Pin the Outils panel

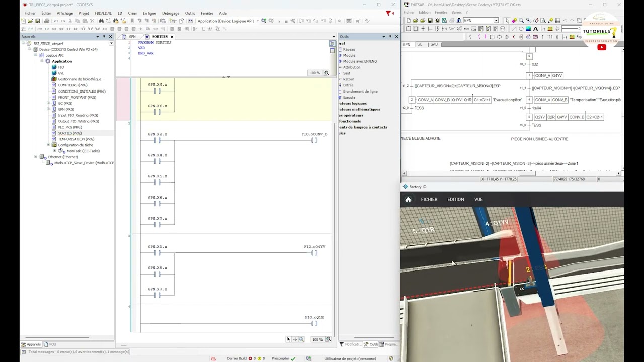[390, 36]
